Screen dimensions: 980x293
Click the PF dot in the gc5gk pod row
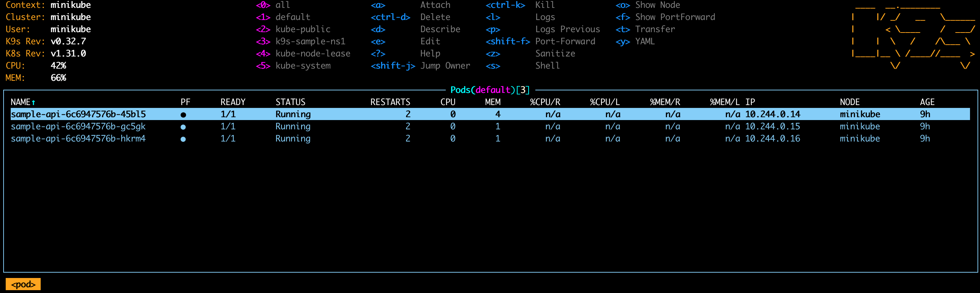click(183, 127)
